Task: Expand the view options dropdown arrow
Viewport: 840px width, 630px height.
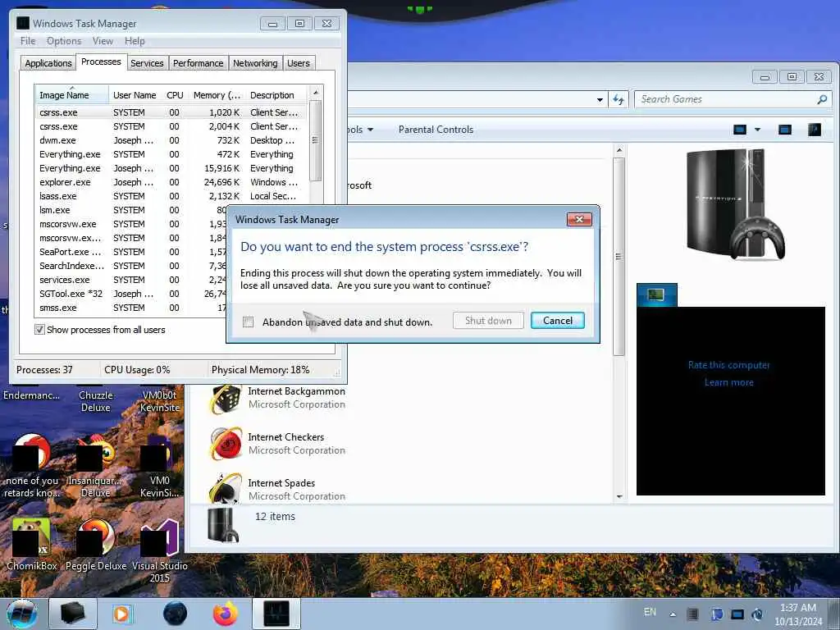Action: click(x=757, y=130)
